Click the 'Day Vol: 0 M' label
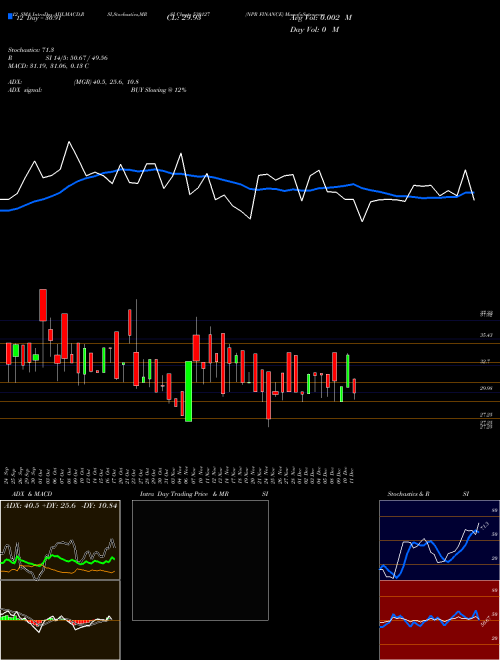The height and width of the screenshot is (660, 500). (314, 29)
